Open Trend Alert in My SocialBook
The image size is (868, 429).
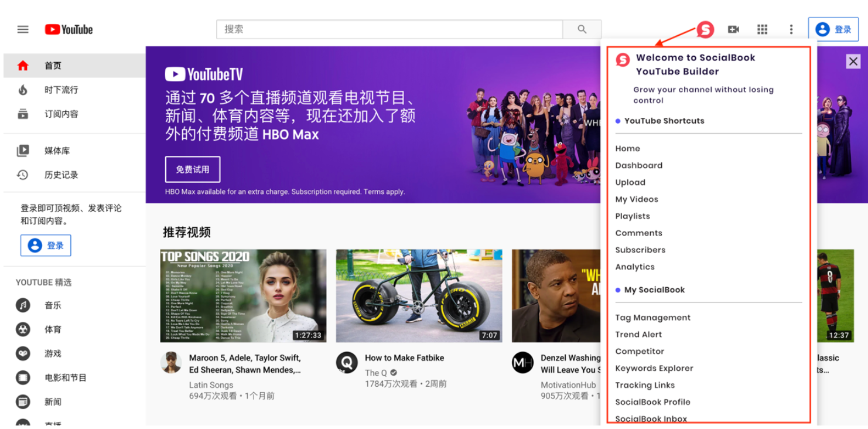638,335
